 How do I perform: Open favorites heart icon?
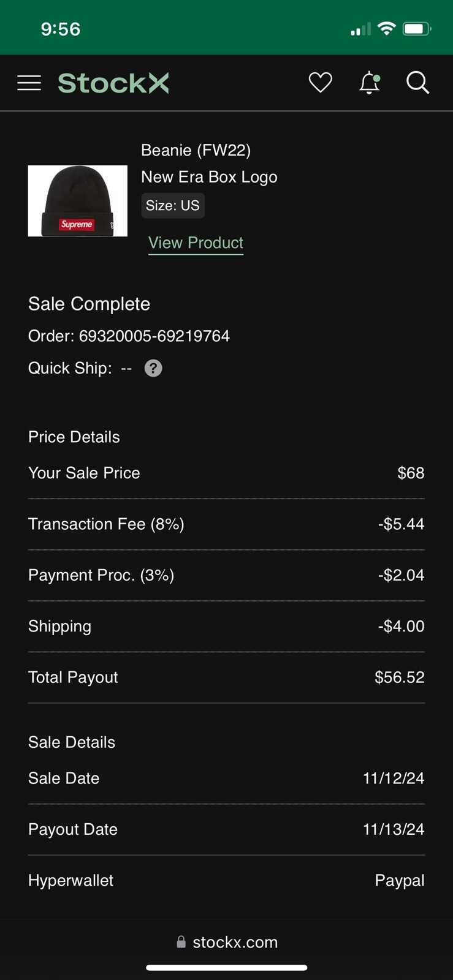point(320,83)
